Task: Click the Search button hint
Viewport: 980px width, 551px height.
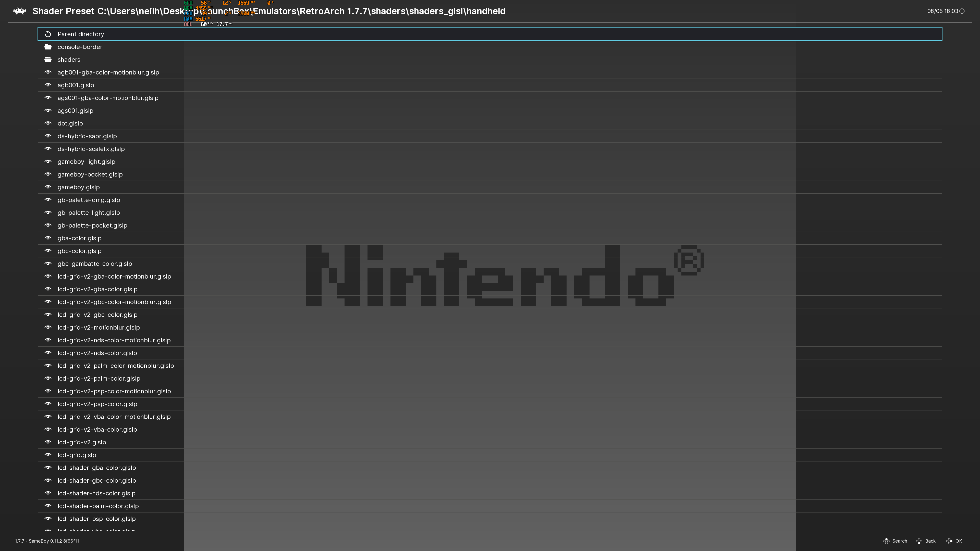Action: [x=895, y=541]
